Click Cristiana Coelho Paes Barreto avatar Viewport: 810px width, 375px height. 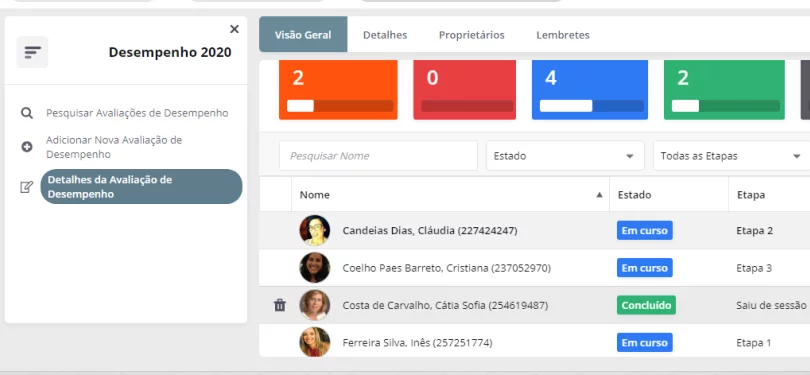tap(315, 268)
